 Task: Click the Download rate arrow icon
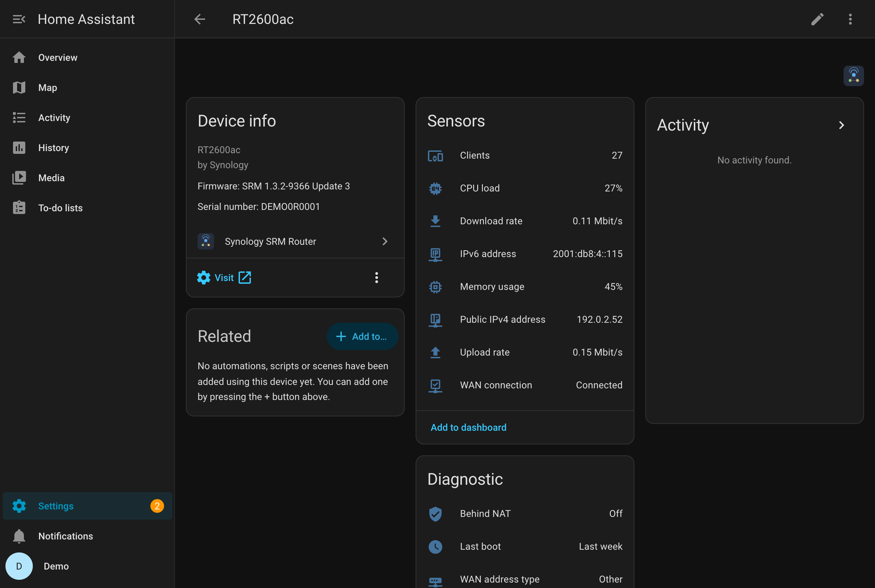pyautogui.click(x=435, y=221)
